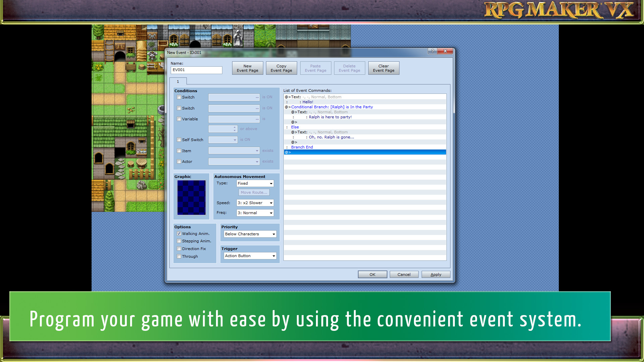Switch to event page tab 1
Image resolution: width=644 pixels, height=362 pixels.
coord(178,81)
